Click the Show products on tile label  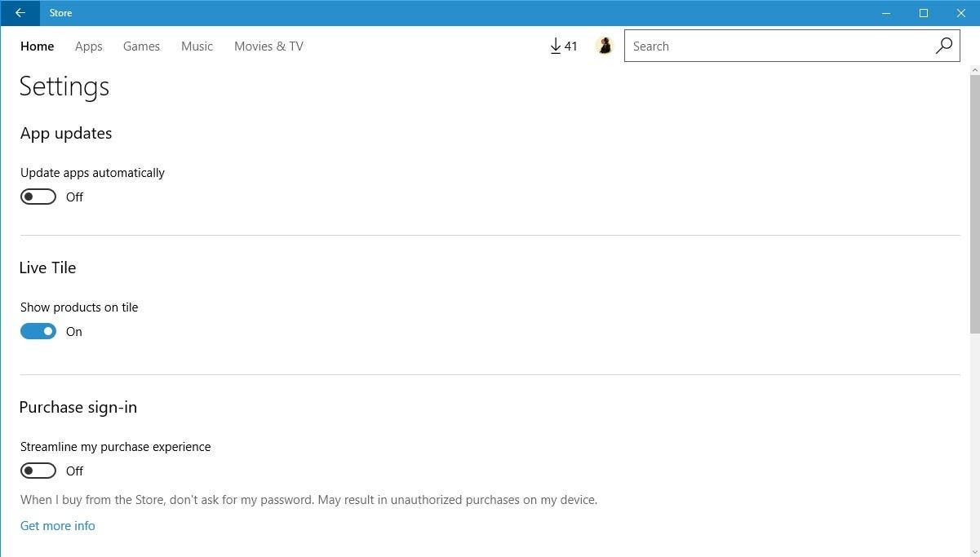79,307
